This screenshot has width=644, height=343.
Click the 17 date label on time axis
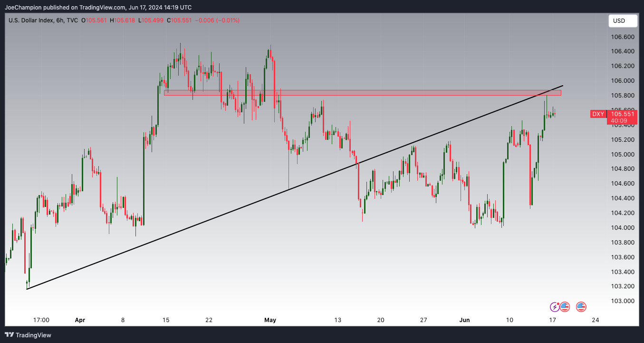coord(552,320)
